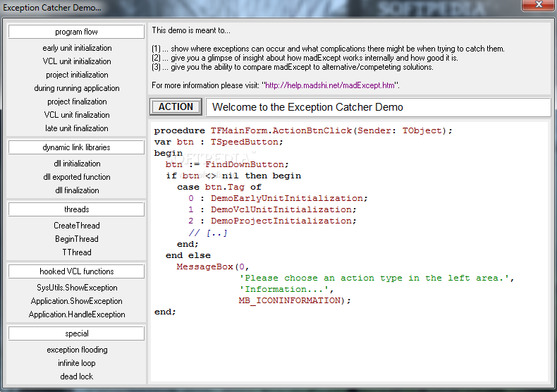Click the 'special' section header

76,333
